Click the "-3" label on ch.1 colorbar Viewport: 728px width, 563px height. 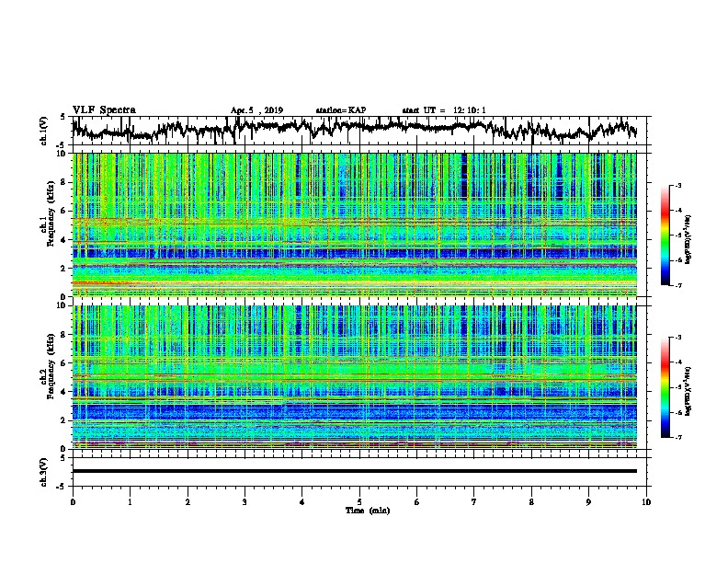(677, 185)
